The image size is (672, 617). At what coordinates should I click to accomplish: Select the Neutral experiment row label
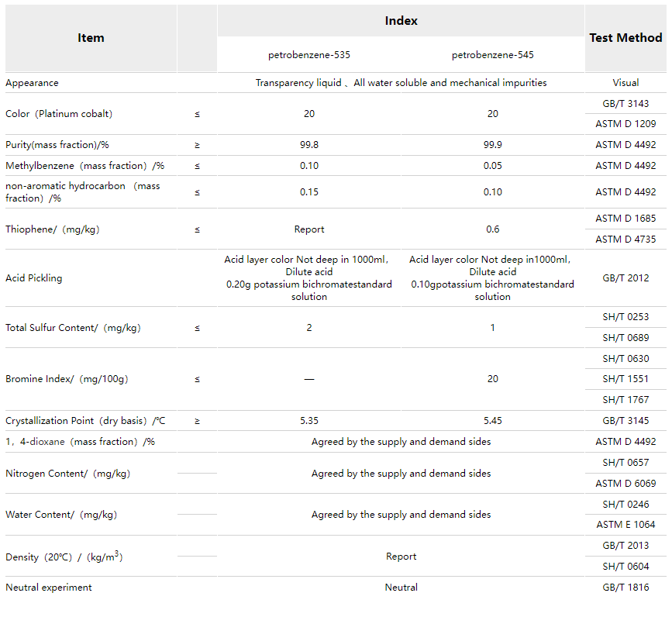click(x=49, y=588)
